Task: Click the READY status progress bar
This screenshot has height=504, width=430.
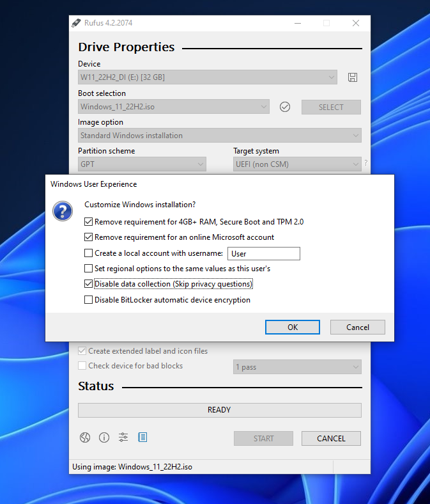Action: pos(220,410)
